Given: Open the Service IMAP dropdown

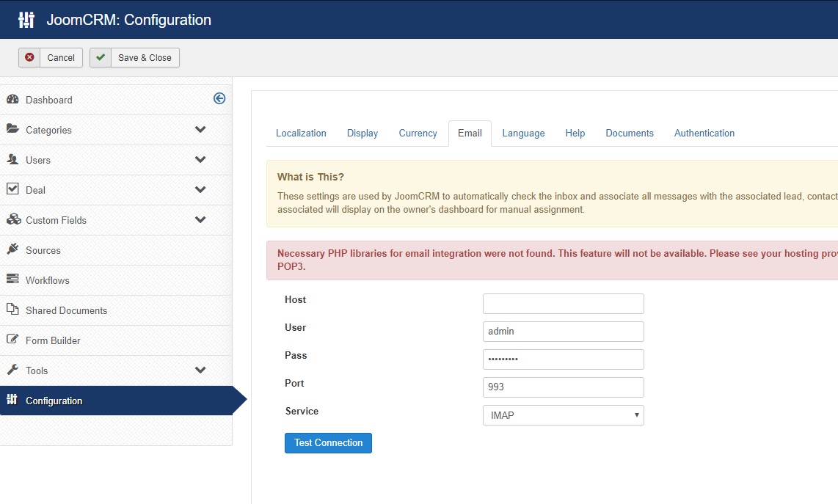Looking at the screenshot, I should pos(564,415).
